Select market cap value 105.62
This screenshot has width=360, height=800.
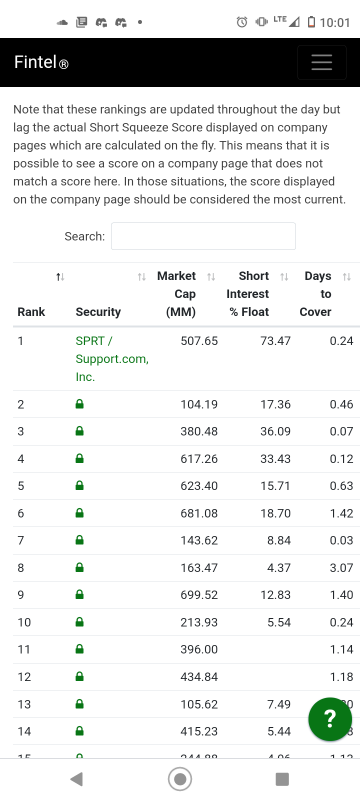click(x=199, y=705)
